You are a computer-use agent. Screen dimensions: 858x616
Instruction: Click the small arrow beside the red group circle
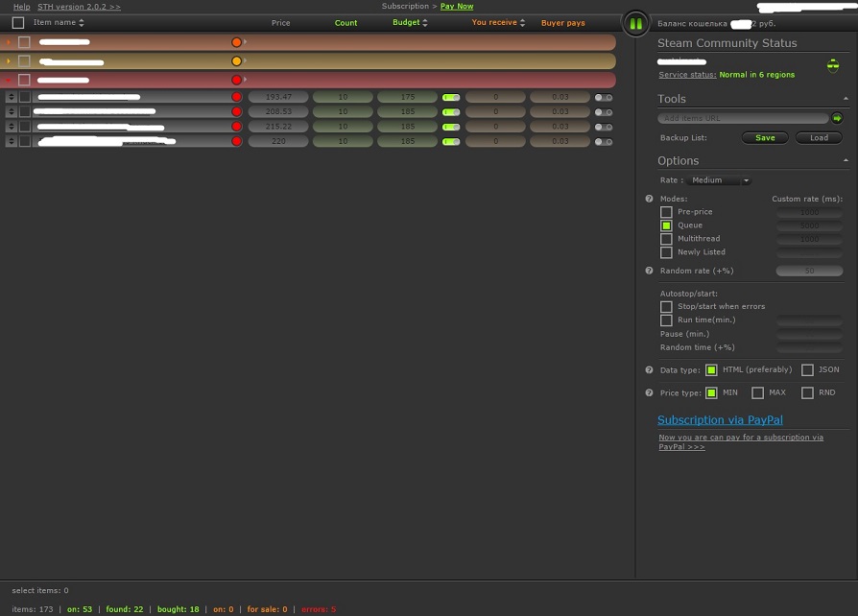coord(245,80)
